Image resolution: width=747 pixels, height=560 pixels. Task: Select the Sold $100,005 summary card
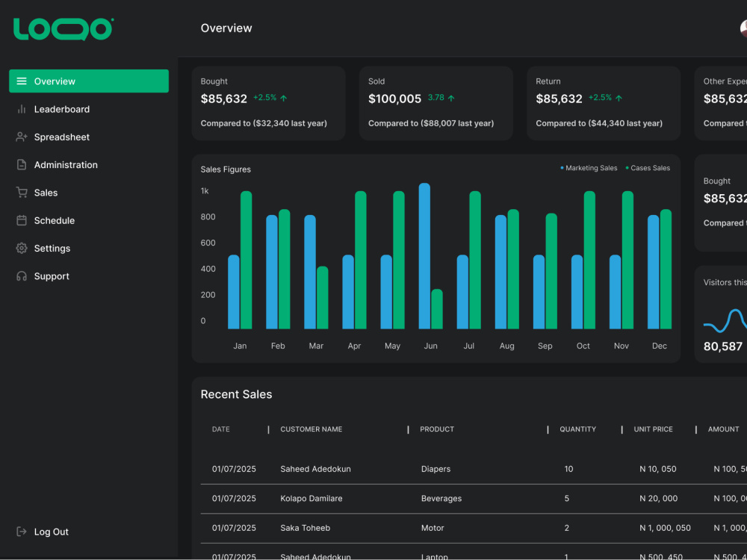pos(436,103)
